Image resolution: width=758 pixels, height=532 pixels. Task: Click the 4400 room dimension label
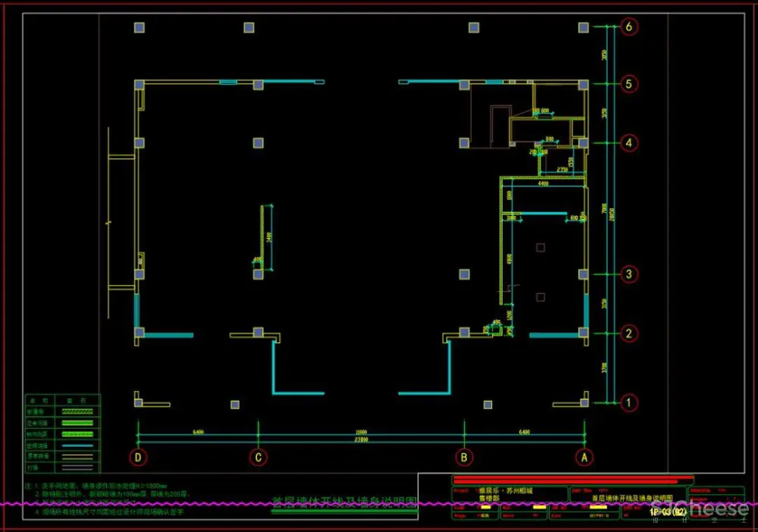pyautogui.click(x=543, y=183)
